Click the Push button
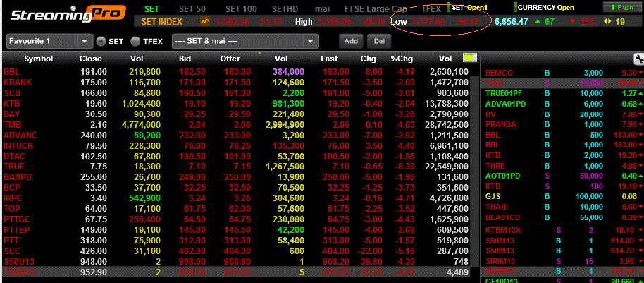 621,7
